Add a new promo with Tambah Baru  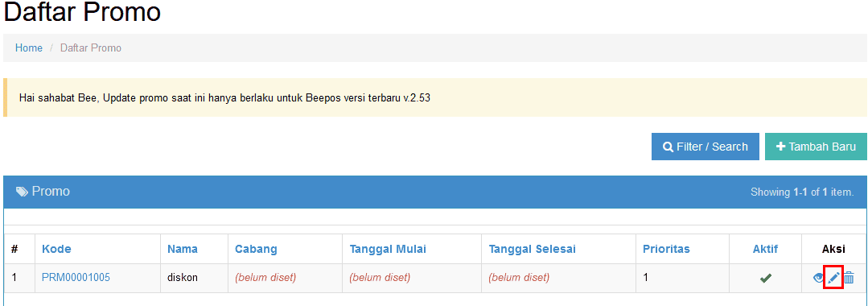(x=816, y=147)
